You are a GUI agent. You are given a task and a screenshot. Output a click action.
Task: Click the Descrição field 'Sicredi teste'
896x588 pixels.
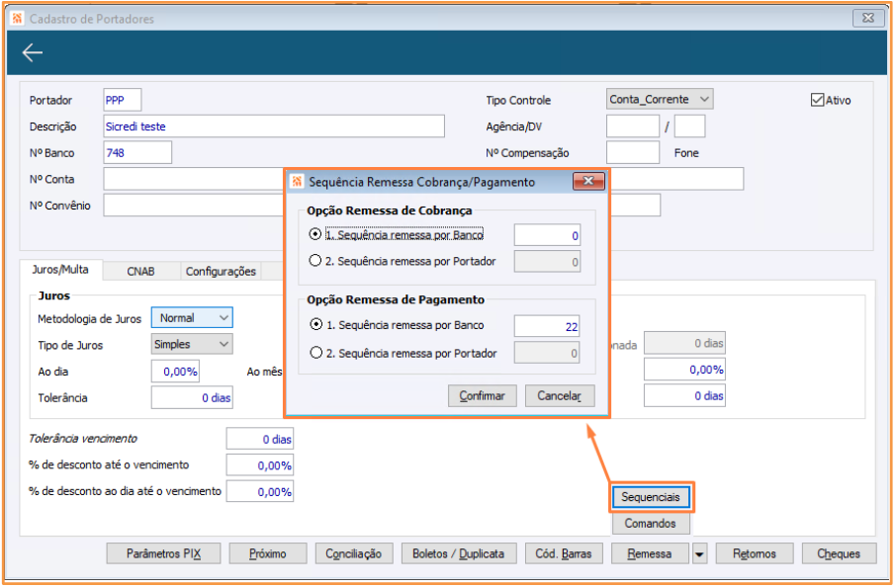pyautogui.click(x=274, y=126)
